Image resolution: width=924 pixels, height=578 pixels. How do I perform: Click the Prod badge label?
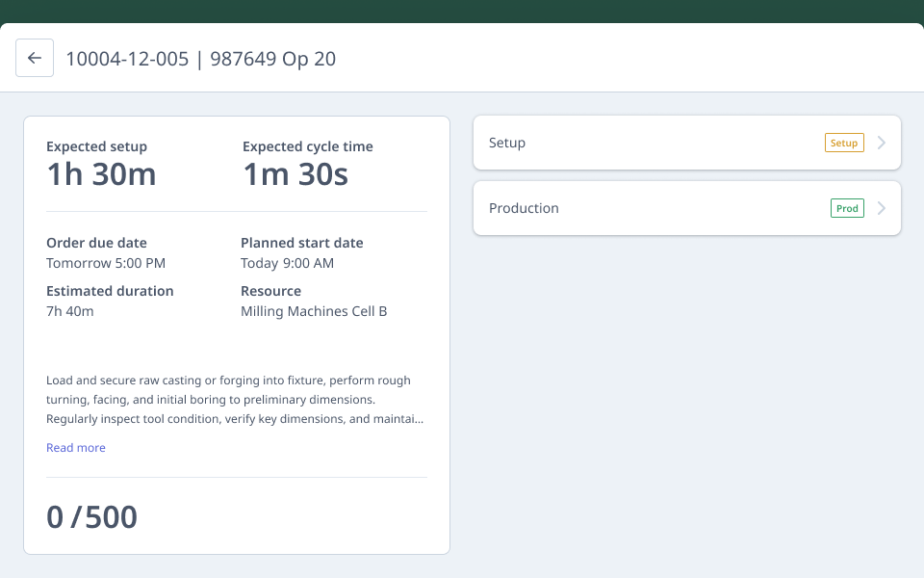[847, 208]
